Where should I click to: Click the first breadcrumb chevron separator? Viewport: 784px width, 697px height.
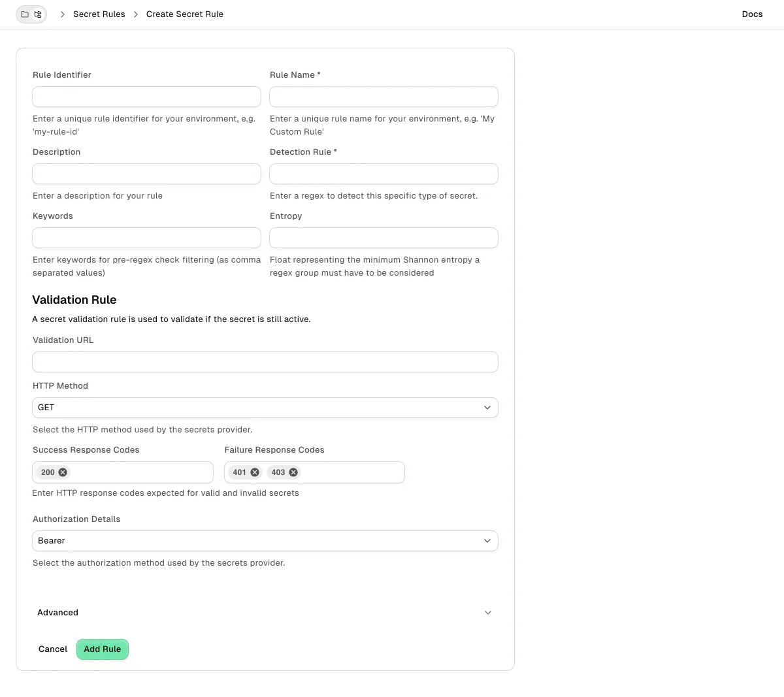pos(63,14)
